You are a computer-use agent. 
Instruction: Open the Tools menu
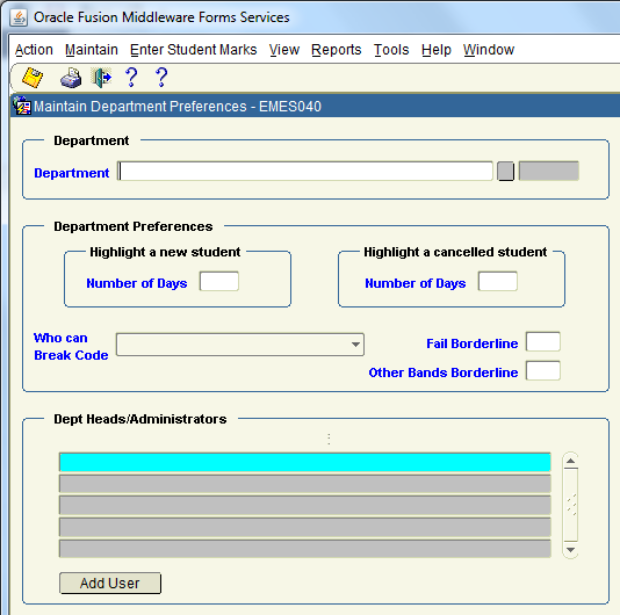[x=391, y=50]
